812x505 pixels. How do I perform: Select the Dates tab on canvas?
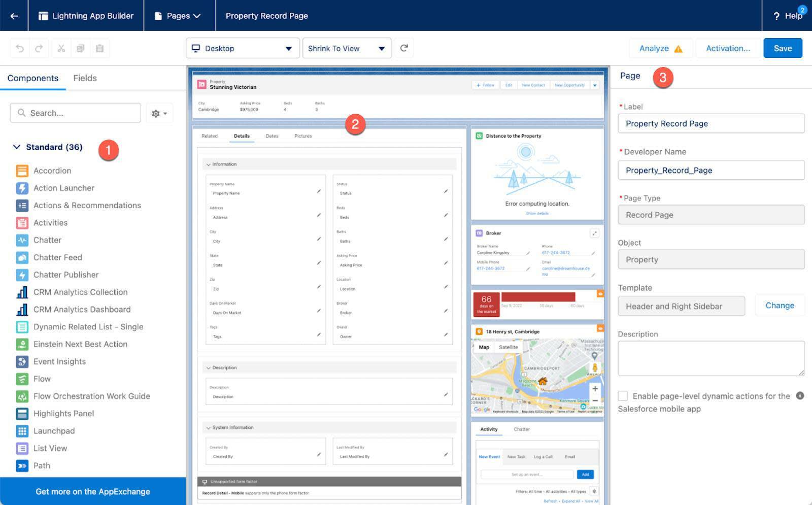[272, 136]
